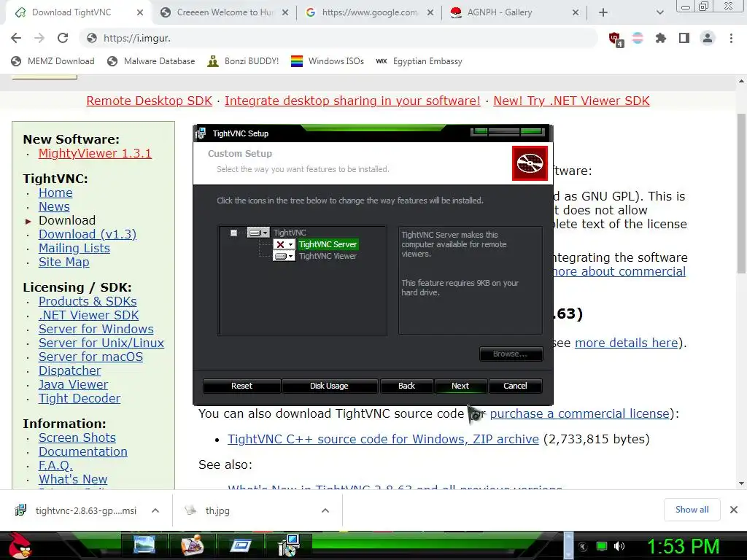Image resolution: width=747 pixels, height=560 pixels.
Task: Open the Java Viewer link
Action: (x=74, y=384)
